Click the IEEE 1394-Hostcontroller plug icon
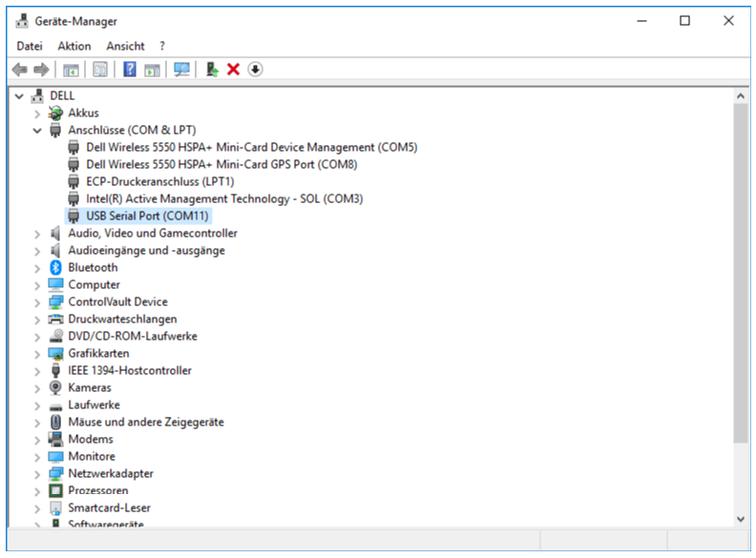Viewport: 756px width, 558px height. click(x=56, y=370)
